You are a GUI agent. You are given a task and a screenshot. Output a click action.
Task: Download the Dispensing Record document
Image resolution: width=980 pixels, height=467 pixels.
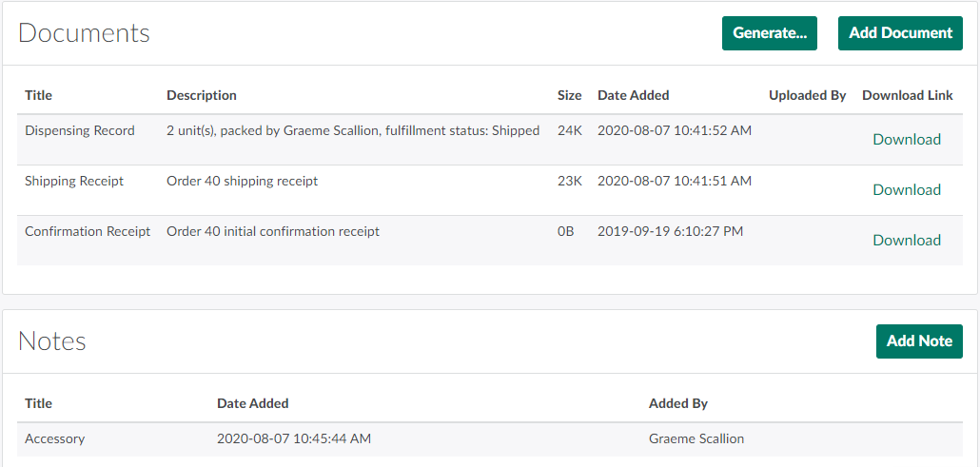(907, 140)
